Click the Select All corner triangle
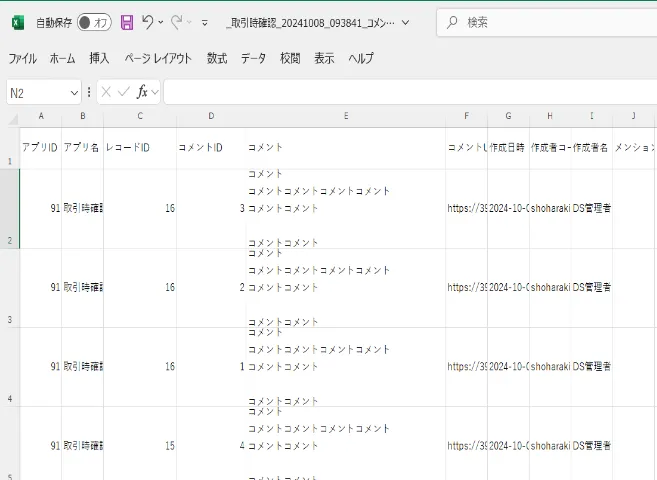 [x=13, y=119]
